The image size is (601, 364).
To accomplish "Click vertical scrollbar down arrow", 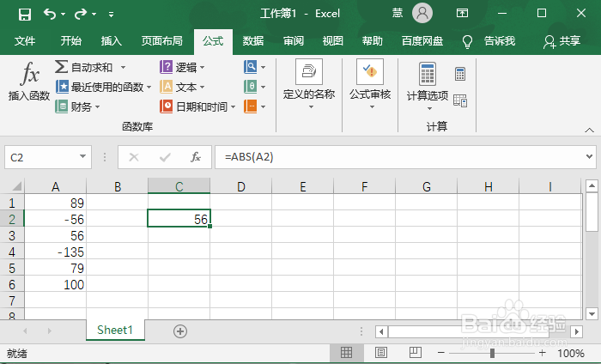I will click(x=592, y=314).
